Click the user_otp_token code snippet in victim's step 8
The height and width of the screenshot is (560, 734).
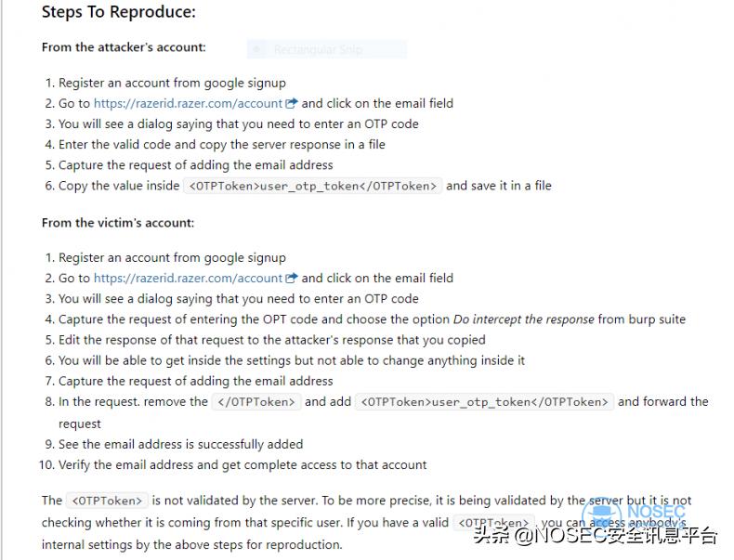485,402
